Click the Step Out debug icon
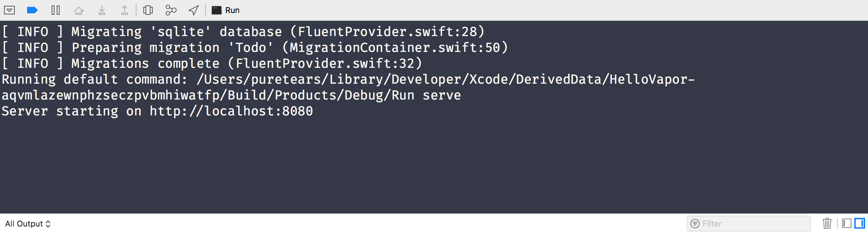This screenshot has height=233, width=868. [x=125, y=10]
